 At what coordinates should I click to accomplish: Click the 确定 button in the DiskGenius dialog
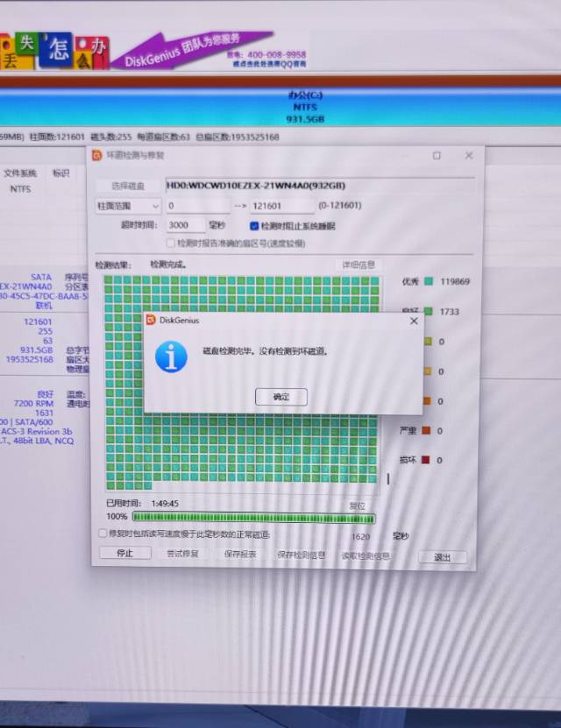[x=281, y=397]
